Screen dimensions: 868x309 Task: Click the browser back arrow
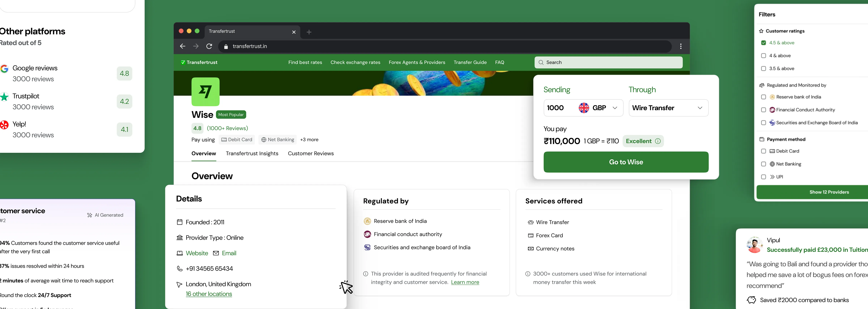tap(183, 46)
